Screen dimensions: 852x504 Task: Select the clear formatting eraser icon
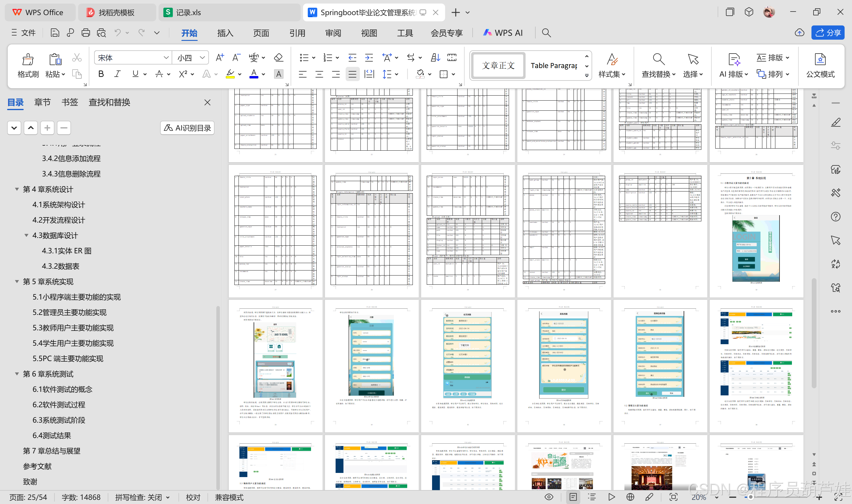click(x=278, y=58)
